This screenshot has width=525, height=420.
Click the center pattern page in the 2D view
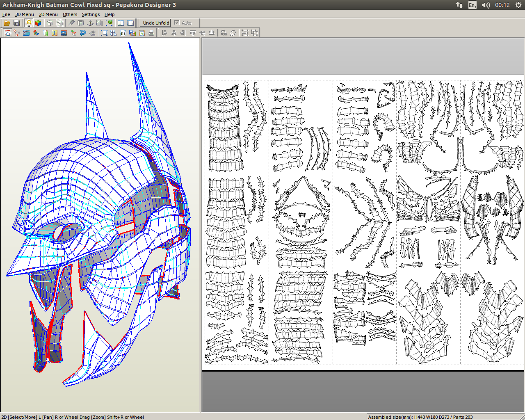364,222
